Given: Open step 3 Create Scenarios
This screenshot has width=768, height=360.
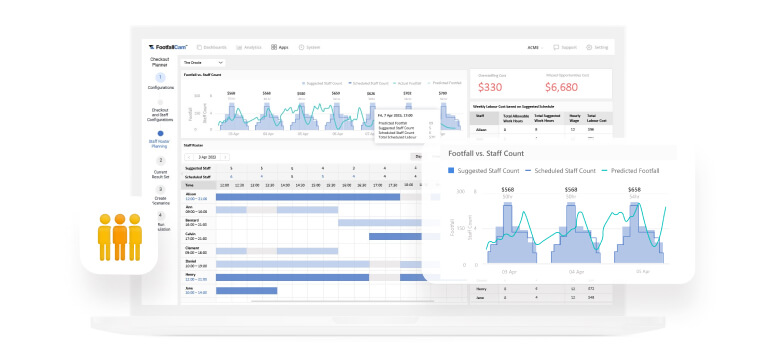Looking at the screenshot, I should tap(161, 195).
